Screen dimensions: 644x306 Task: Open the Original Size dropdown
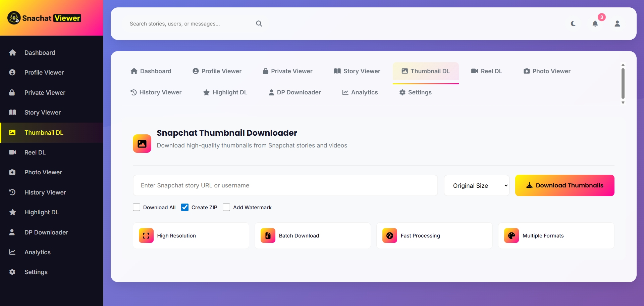(477, 185)
